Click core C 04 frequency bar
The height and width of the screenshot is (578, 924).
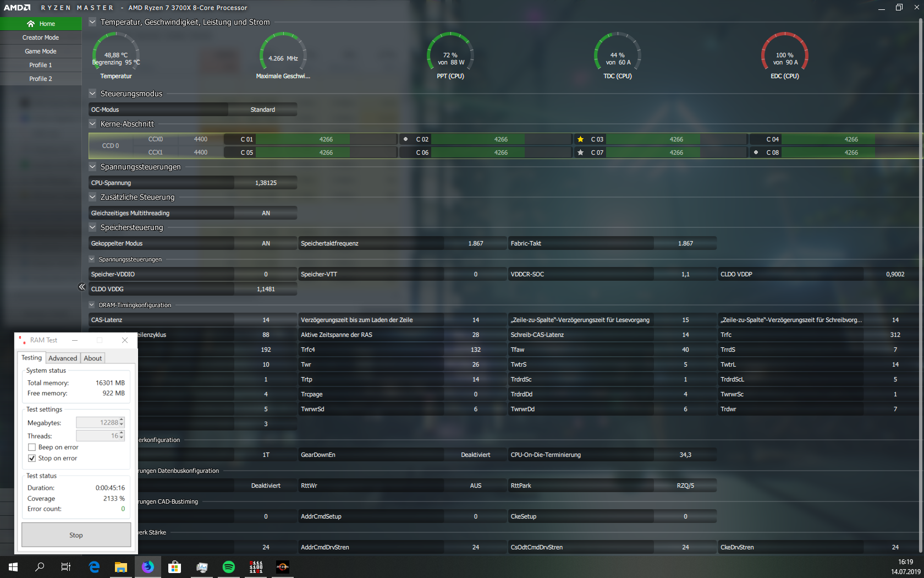[x=851, y=139]
